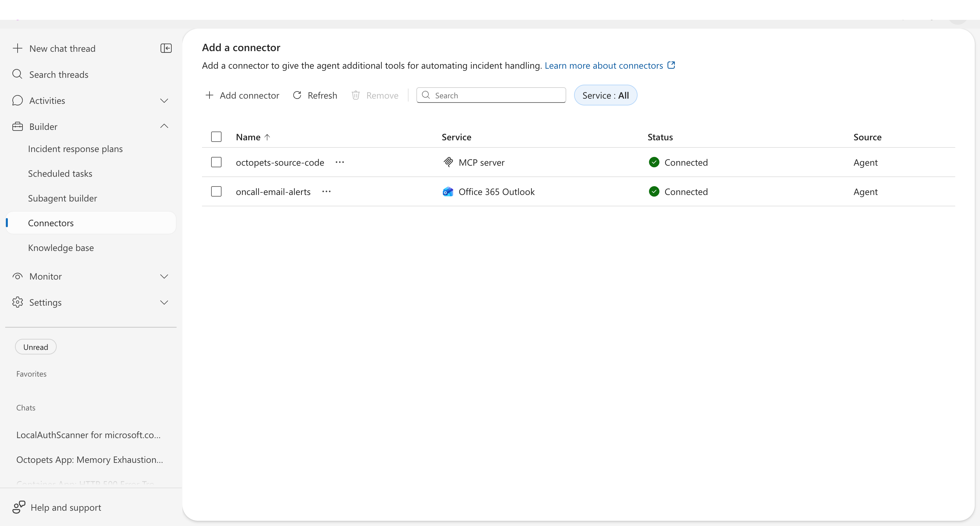Open the Service : All filter dropdown
Viewport: 980px width, 526px height.
click(x=605, y=95)
